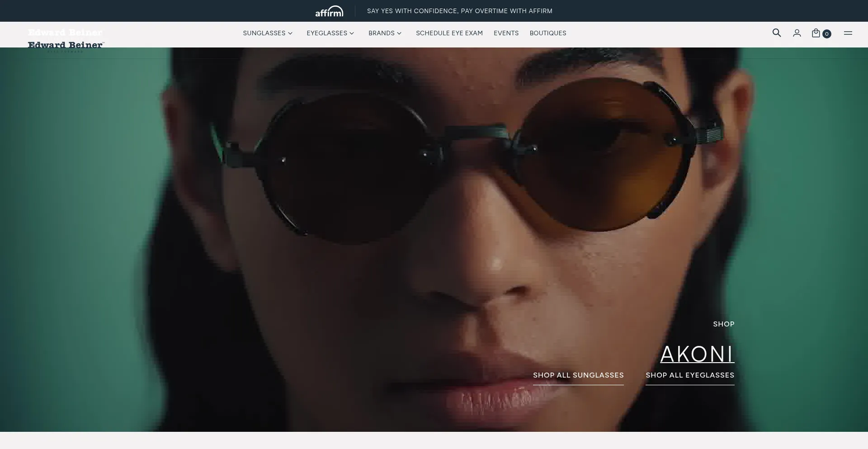
Task: Open the shopping bag cart icon
Action: [x=816, y=33]
